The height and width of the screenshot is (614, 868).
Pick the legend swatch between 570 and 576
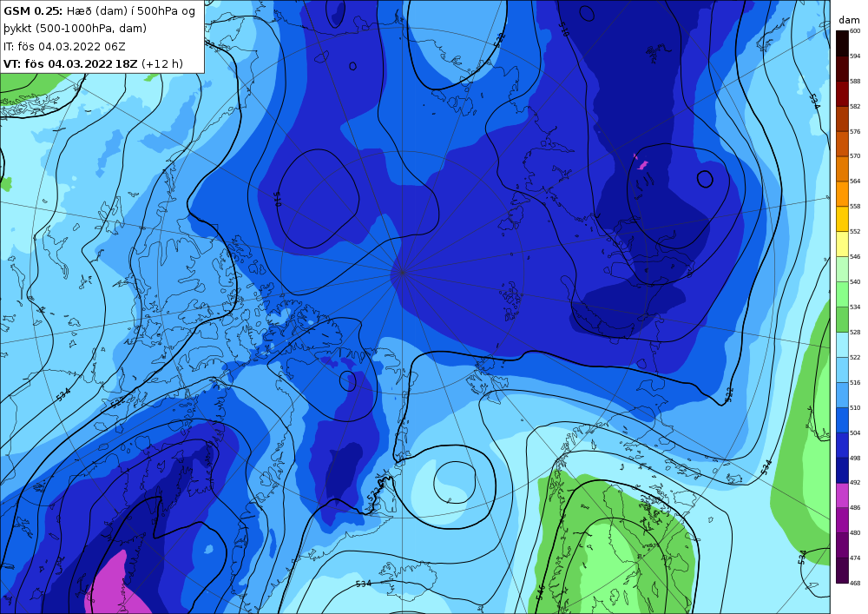(x=842, y=144)
